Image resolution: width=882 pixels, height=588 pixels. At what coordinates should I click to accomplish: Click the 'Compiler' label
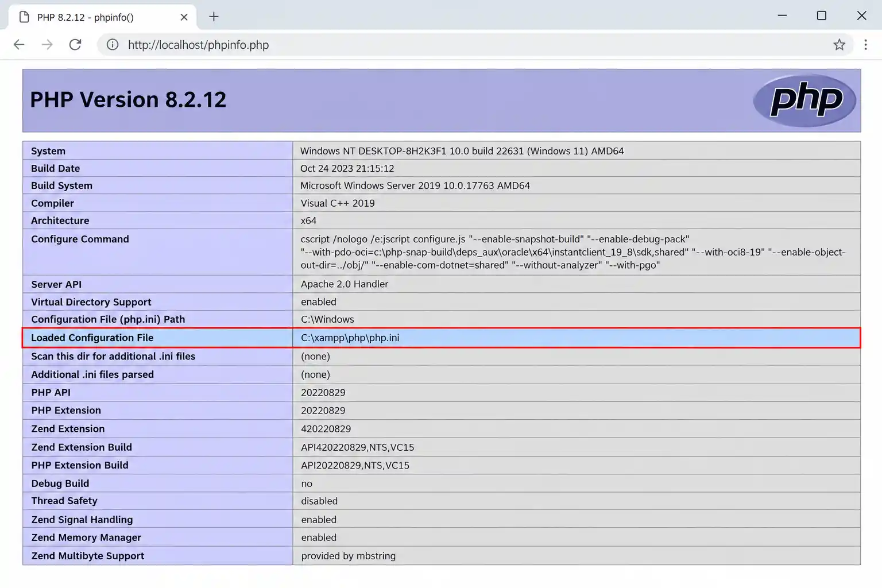tap(52, 203)
